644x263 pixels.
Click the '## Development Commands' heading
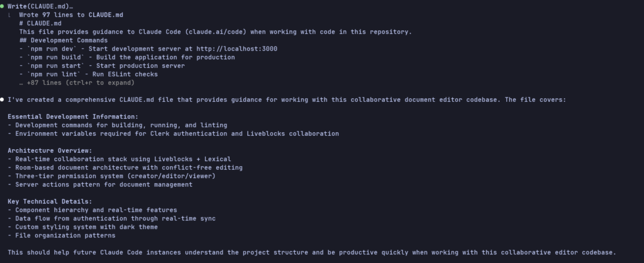[x=64, y=40]
